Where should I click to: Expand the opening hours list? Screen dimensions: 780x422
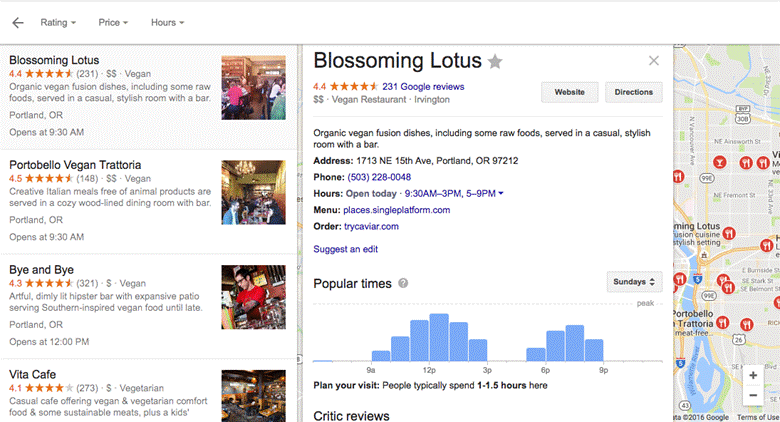click(501, 194)
